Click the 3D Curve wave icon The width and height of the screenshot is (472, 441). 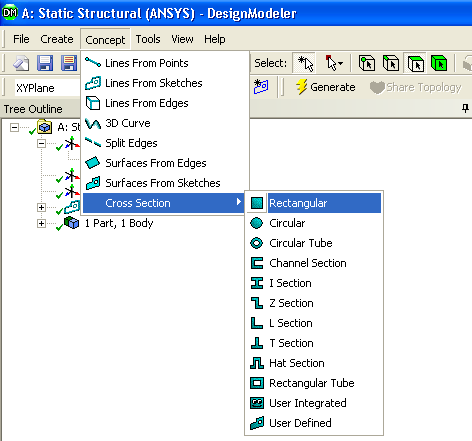[93, 124]
